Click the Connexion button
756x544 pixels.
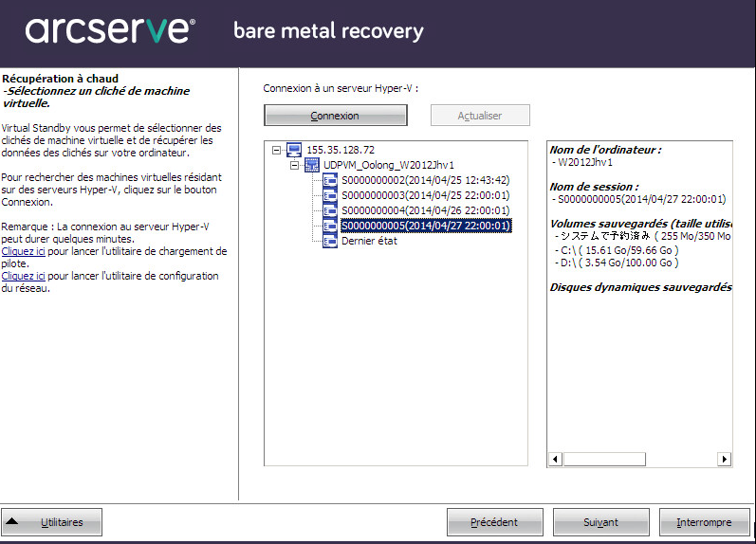click(x=336, y=116)
